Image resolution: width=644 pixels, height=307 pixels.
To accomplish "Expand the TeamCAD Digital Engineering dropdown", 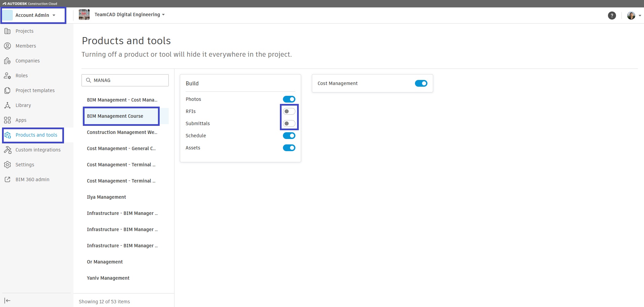I will coord(130,15).
